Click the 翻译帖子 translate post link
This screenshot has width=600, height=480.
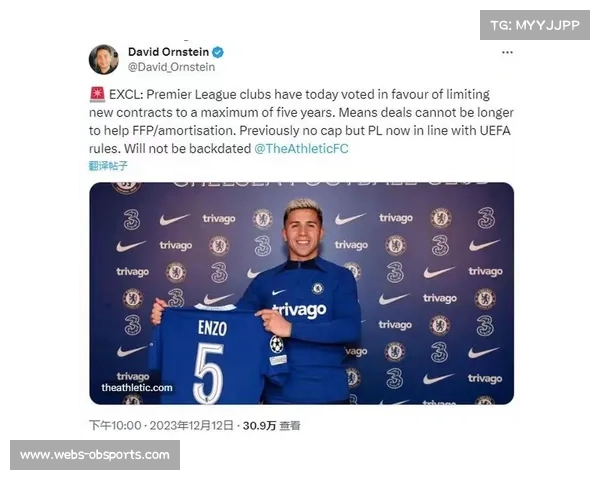click(x=109, y=166)
